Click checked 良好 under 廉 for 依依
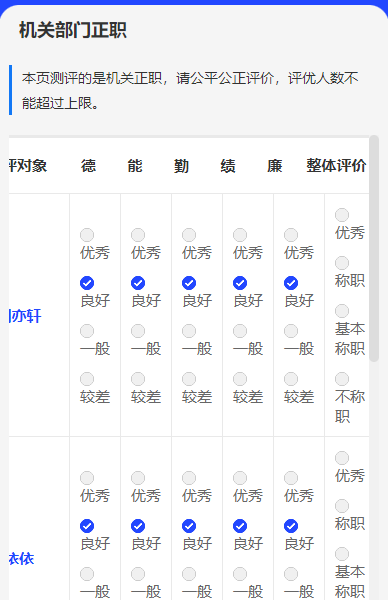Viewport: 388px width, 600px height. (291, 526)
